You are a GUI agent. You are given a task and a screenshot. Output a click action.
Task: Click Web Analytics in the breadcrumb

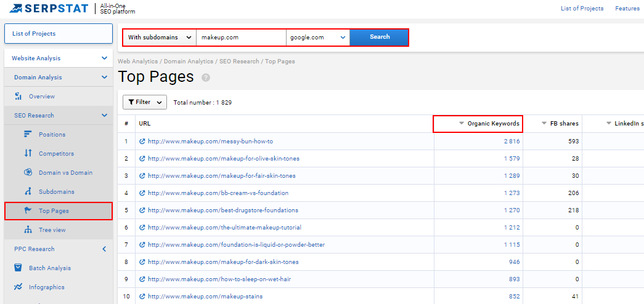137,62
